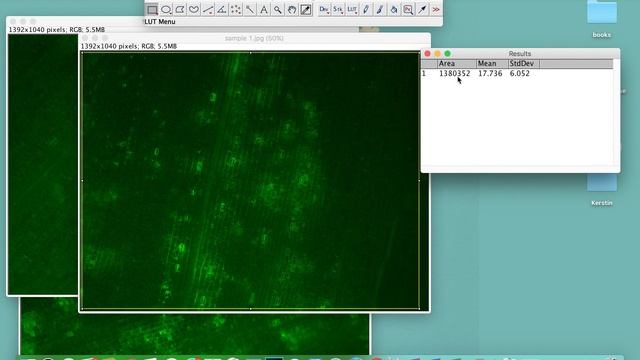Select the Pencil tool
The image size is (640, 360).
point(366,9)
